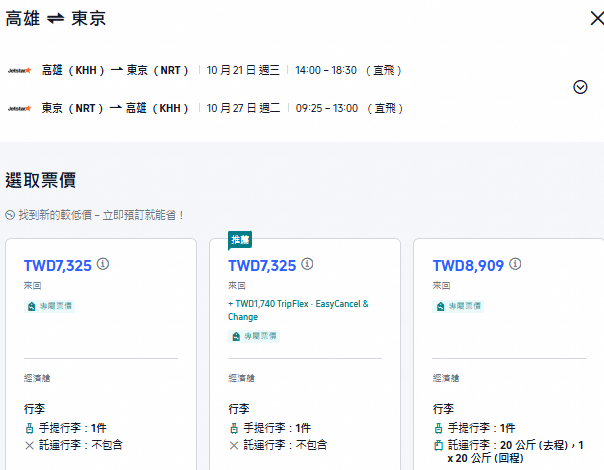
Task: Expand flight details with circled chevron
Action: pos(580,87)
